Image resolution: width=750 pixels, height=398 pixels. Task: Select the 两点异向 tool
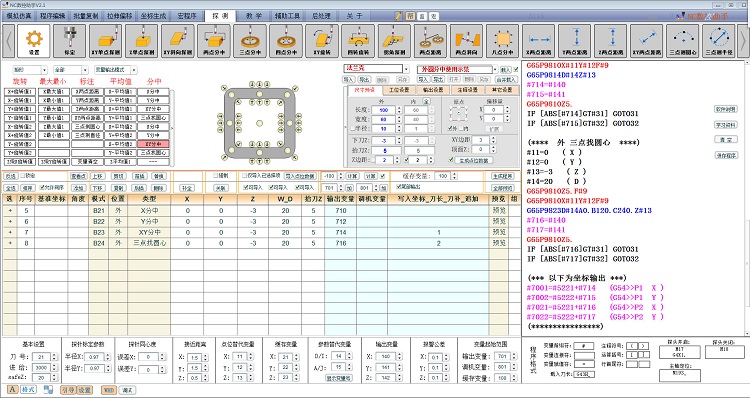(x=466, y=41)
